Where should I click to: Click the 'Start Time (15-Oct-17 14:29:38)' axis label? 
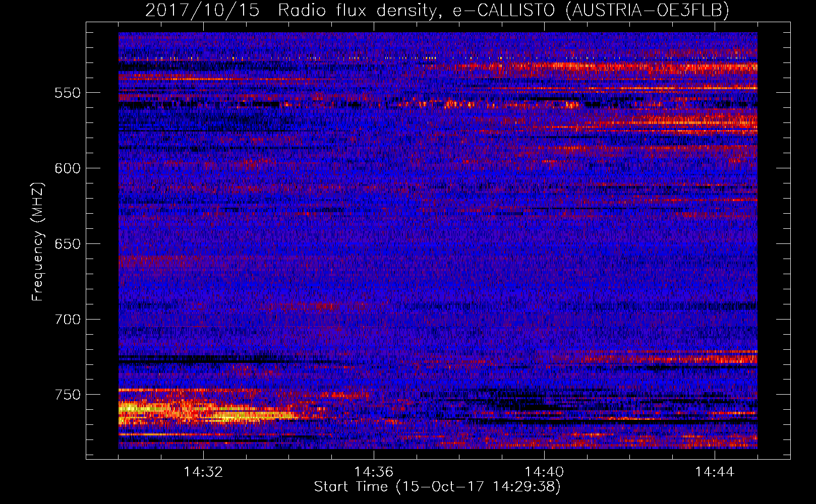tap(437, 486)
